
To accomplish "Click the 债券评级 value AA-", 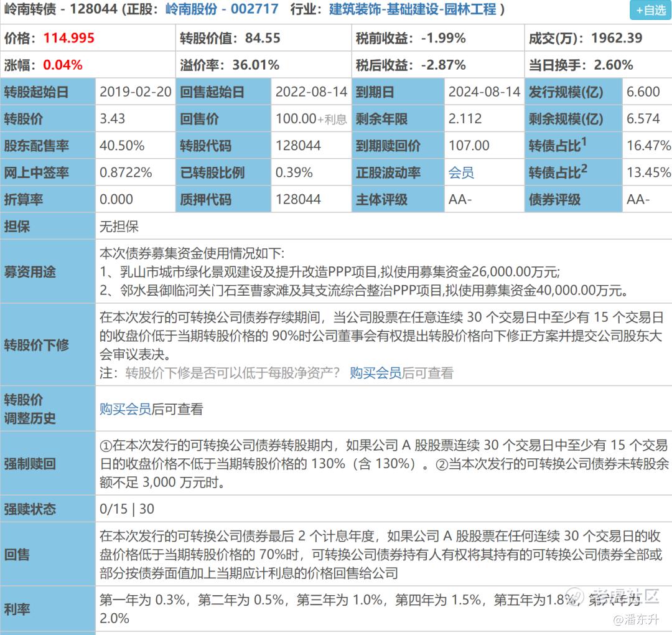I will (638, 199).
